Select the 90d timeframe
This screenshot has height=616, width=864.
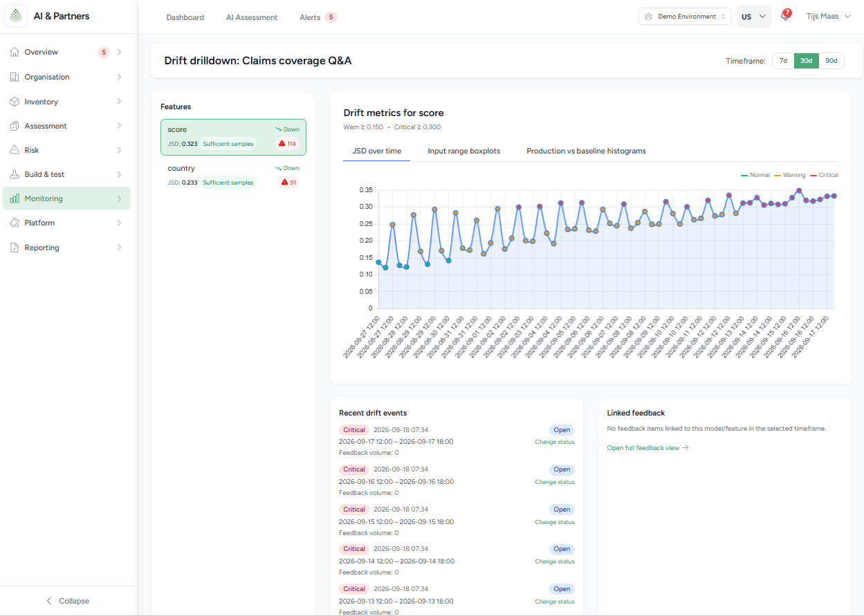point(831,61)
